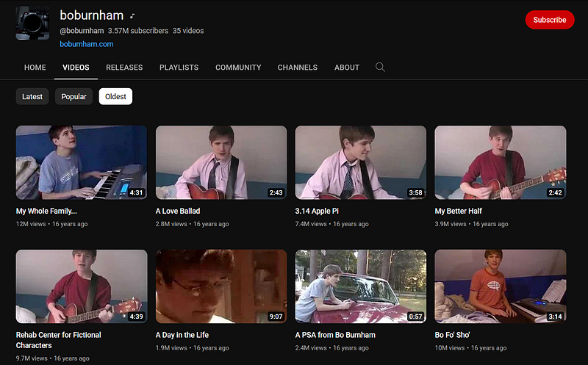
Task: Click the 9.7M views text
Action: (x=32, y=358)
